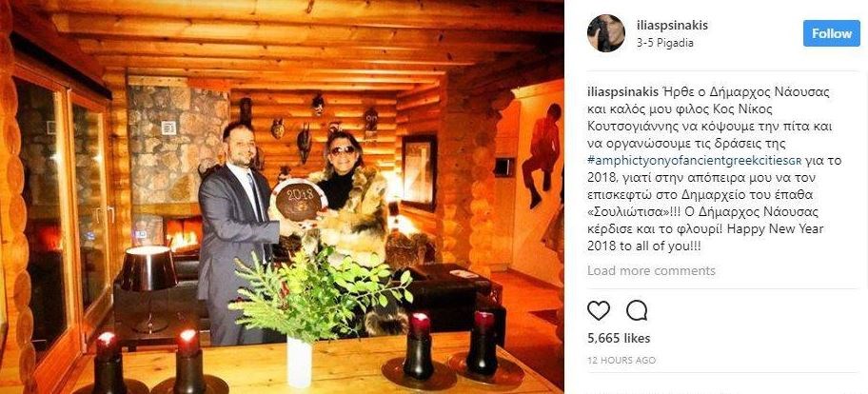Click the heart like icon
Viewport: 868px width, 394px height.
(x=599, y=310)
